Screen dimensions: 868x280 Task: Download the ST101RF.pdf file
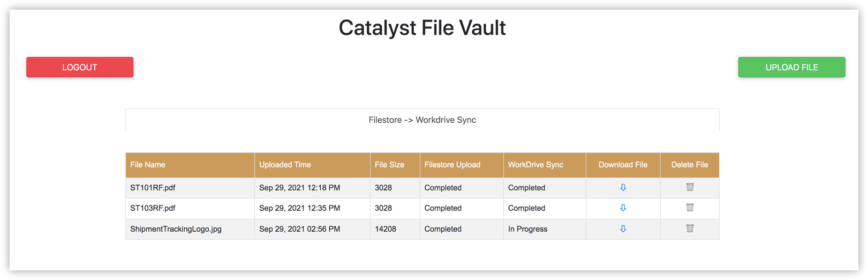tap(623, 188)
